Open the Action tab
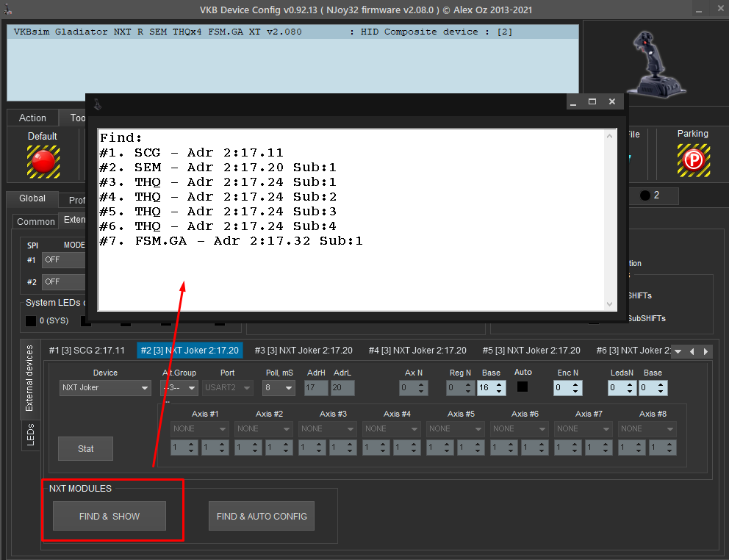729x560 pixels. coord(32,118)
